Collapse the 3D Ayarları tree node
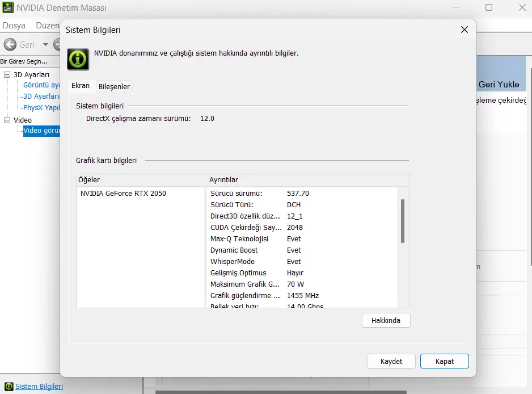The image size is (532, 394). coord(7,74)
